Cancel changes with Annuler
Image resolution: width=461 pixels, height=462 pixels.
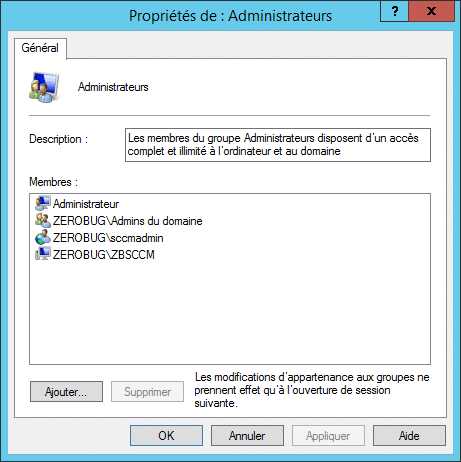tap(247, 435)
